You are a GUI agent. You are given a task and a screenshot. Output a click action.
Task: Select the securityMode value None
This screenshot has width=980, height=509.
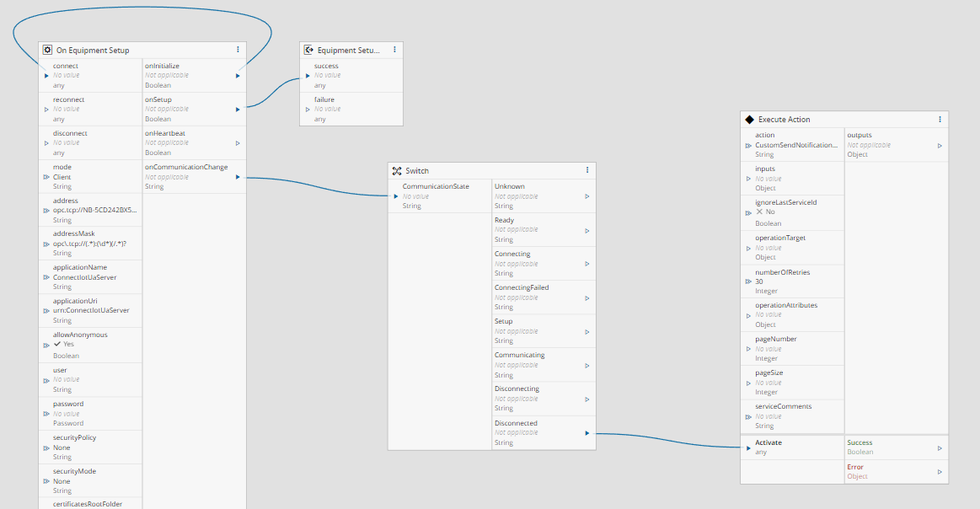(x=62, y=481)
